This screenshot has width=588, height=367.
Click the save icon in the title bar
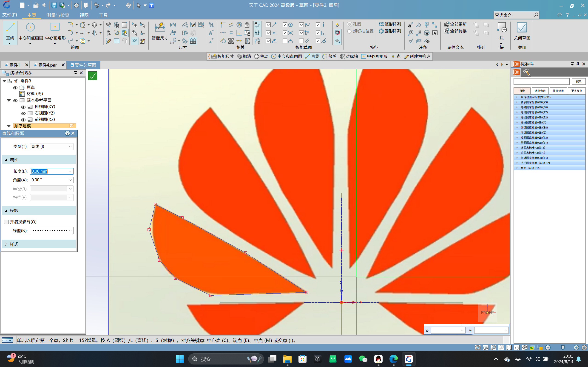tap(54, 5)
